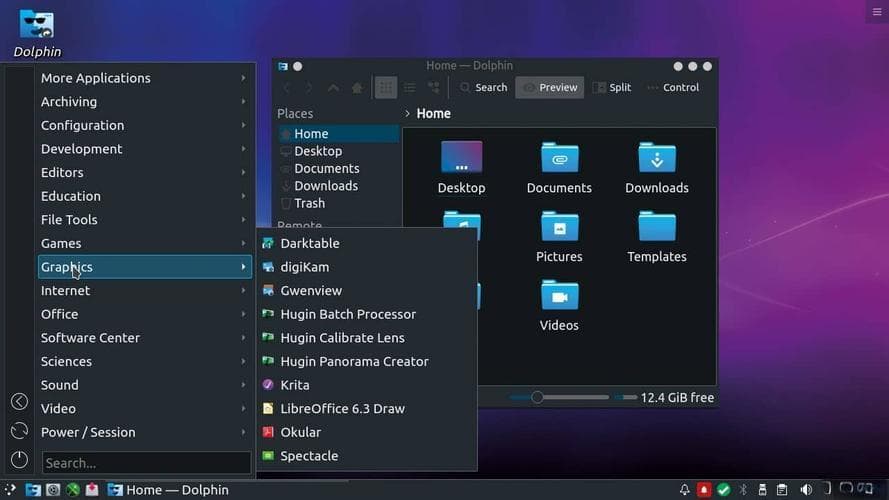Select Downloads in Places panel
This screenshot has width=889, height=500.
click(338, 186)
